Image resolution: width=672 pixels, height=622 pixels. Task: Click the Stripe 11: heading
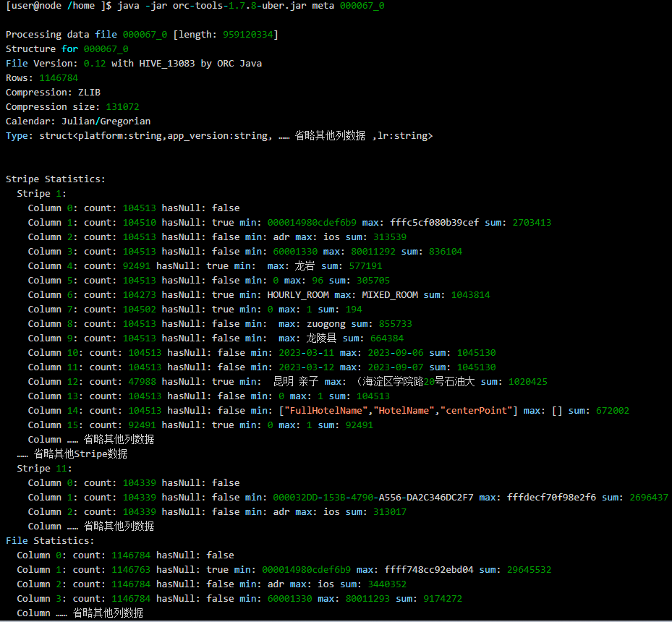pos(45,469)
